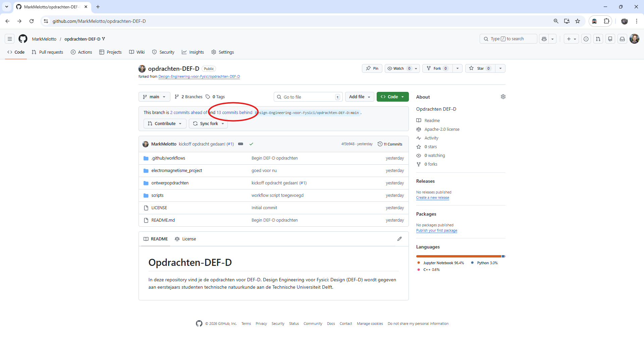Pin the repository

coord(372,68)
